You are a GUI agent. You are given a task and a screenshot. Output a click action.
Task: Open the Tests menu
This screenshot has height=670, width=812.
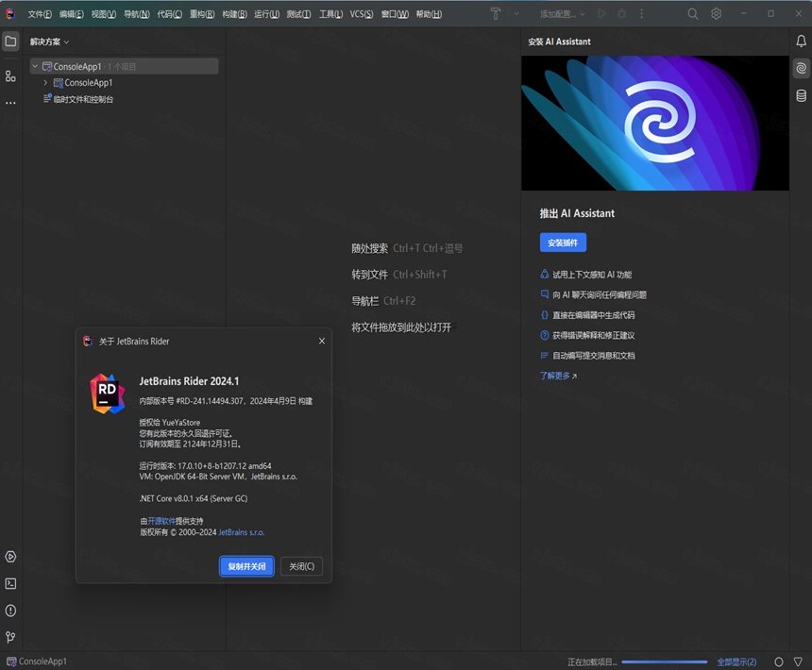coord(298,14)
